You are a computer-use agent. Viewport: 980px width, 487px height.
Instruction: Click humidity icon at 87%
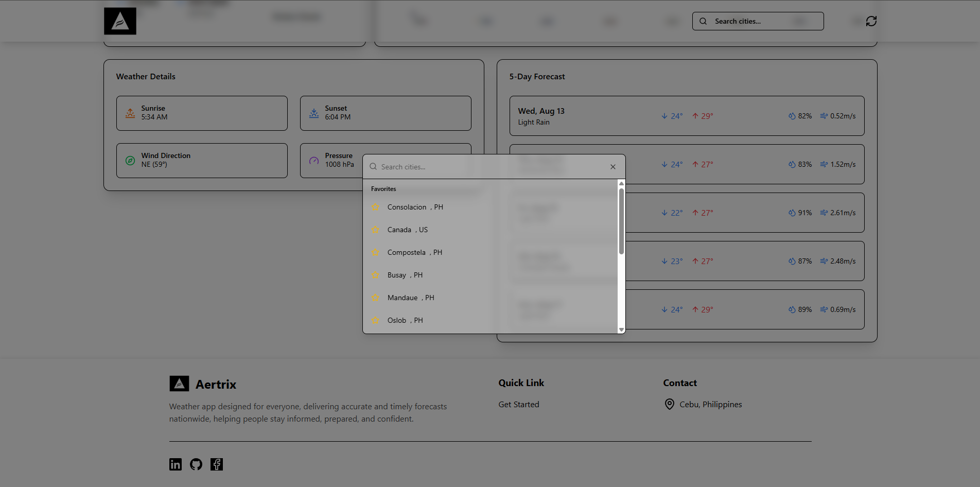(792, 261)
